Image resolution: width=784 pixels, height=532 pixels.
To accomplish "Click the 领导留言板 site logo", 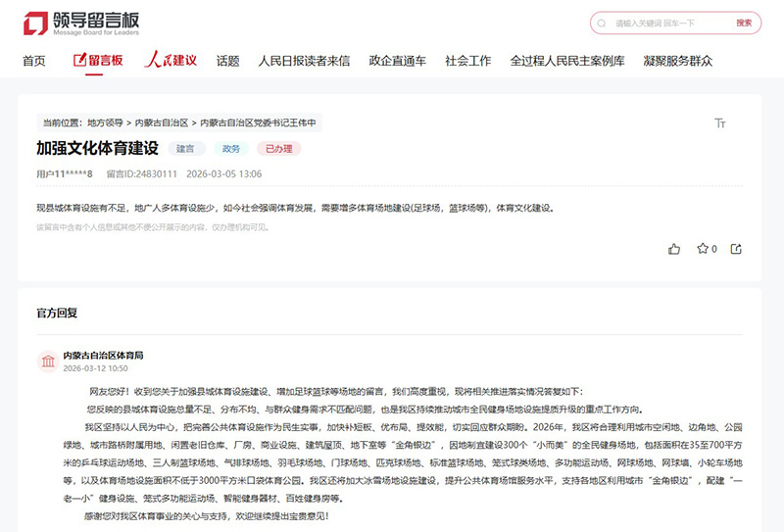I will pos(81,24).
